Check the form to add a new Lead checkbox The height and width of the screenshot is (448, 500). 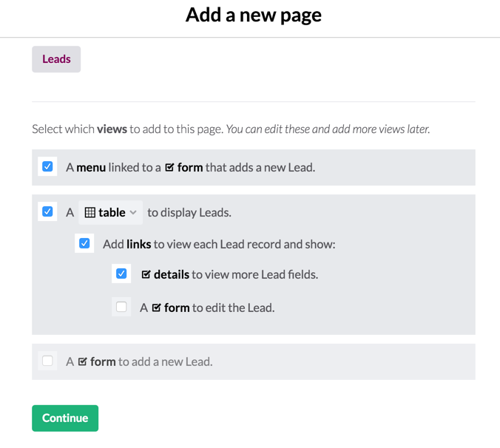47,361
